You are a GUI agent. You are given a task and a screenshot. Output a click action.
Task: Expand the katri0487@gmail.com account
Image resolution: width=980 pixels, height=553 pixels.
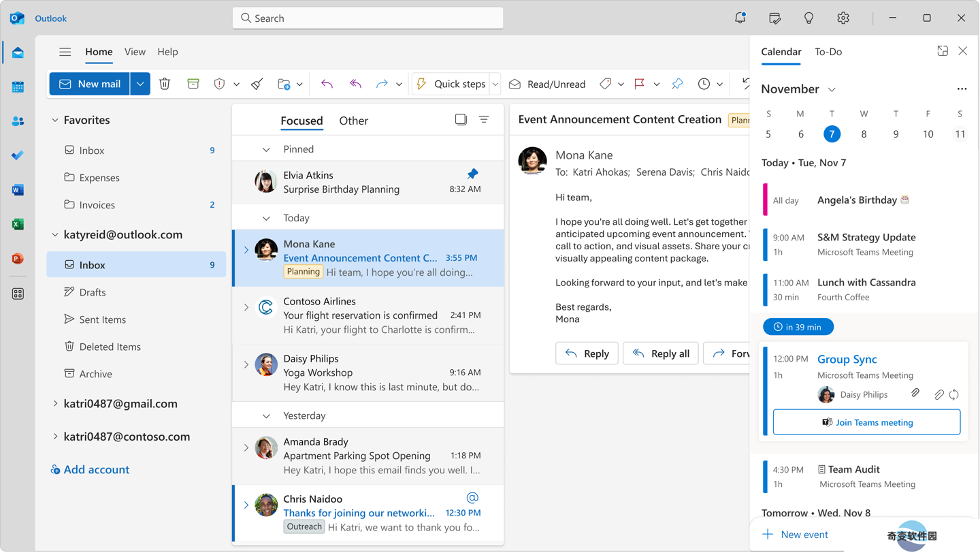coord(55,404)
